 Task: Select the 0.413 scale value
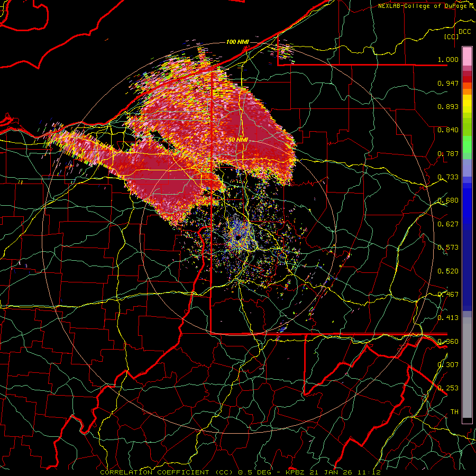(x=448, y=318)
